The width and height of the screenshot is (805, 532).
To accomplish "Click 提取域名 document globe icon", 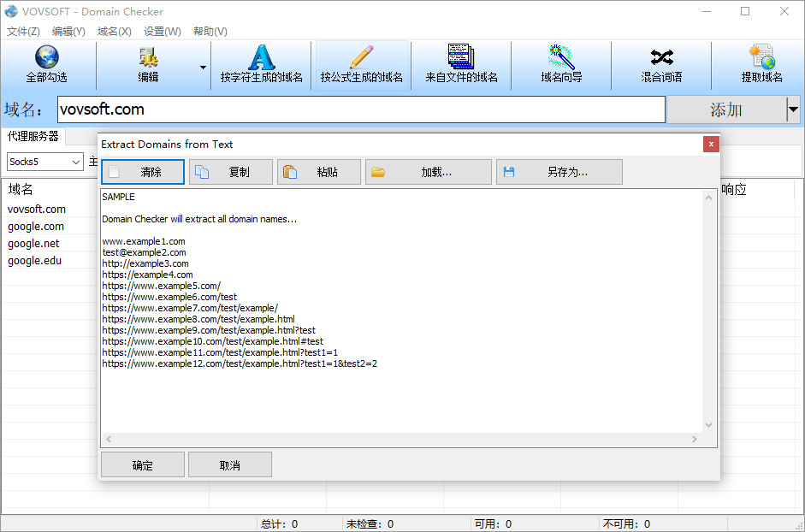I will tap(762, 56).
